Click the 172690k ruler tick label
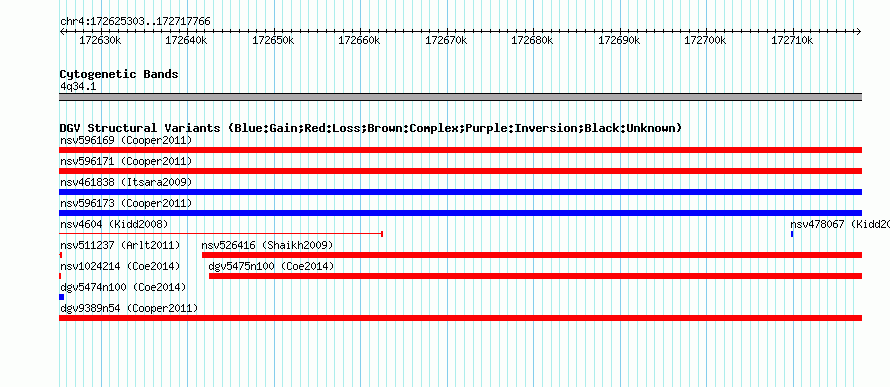The image size is (890, 387). click(619, 41)
